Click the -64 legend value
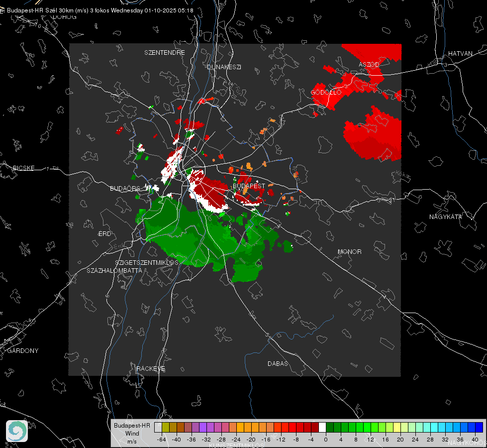 (162, 440)
